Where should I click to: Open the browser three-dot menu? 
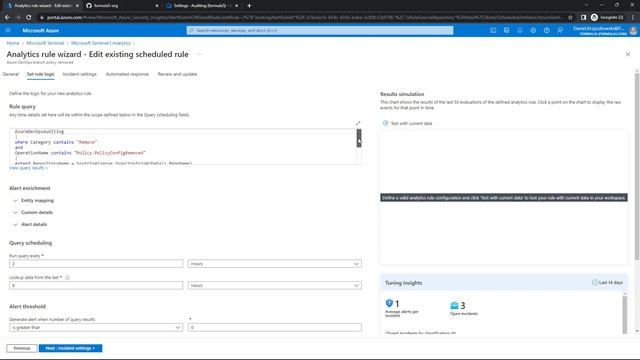[633, 18]
